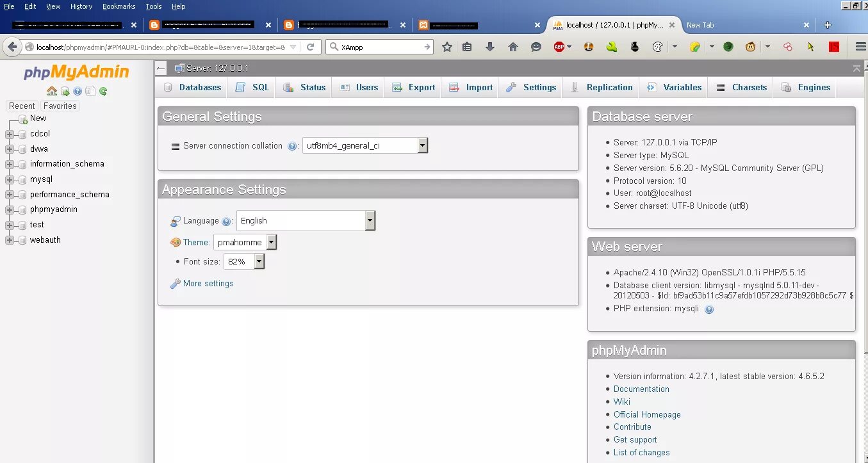Open the More settings link
The height and width of the screenshot is (463, 868).
pyautogui.click(x=208, y=284)
